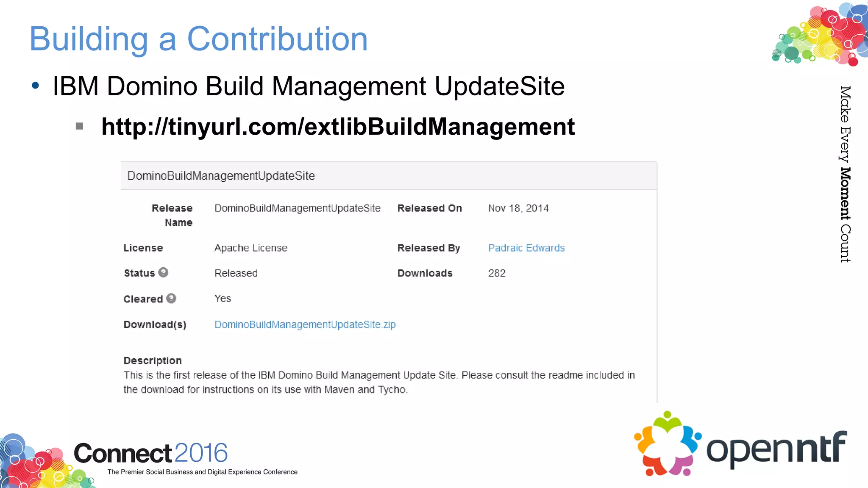Screen dimensions: 868x488
Task: Click the OpenNTF logo
Action: 740,444
